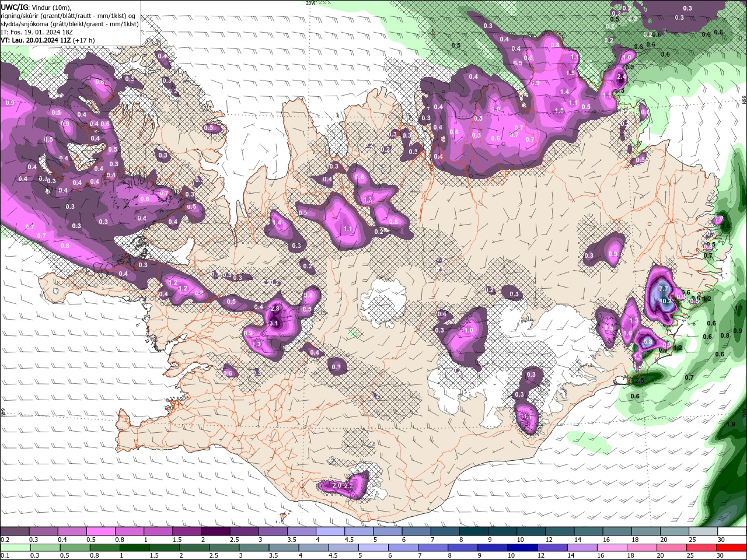Click the 20W longitude label at top
The height and width of the screenshot is (560, 747).
tap(310, 3)
